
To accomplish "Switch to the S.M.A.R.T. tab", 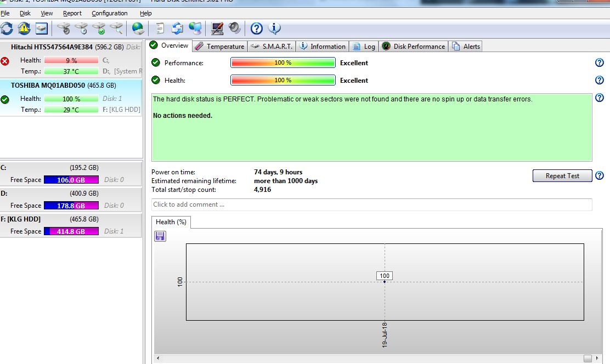I will [272, 47].
